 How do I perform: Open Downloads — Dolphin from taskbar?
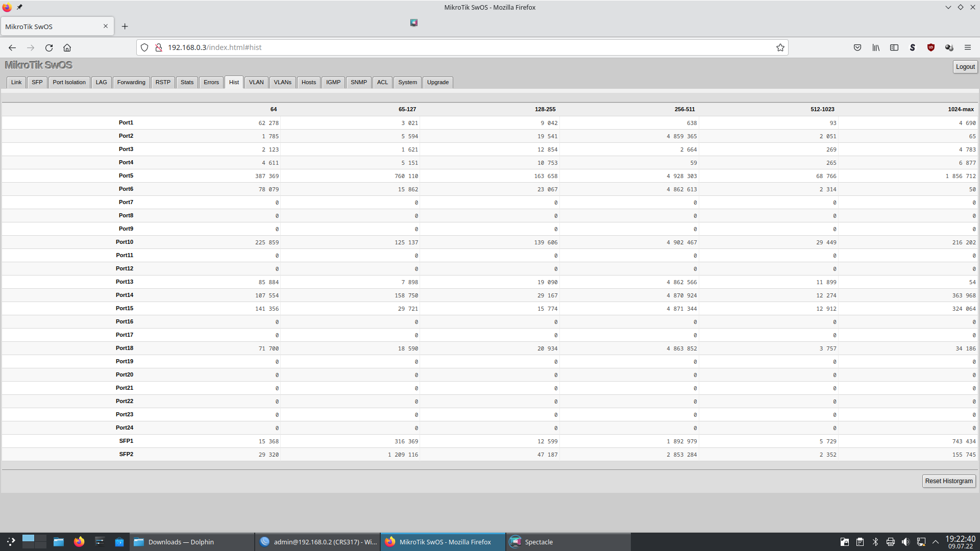point(181,542)
